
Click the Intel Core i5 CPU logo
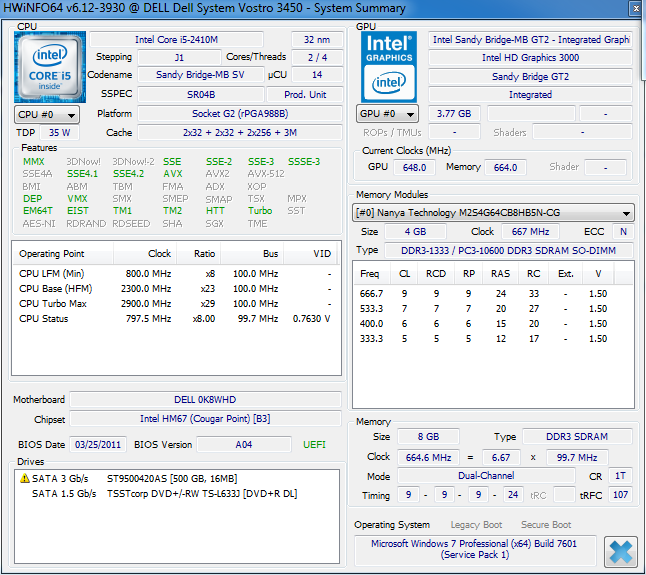coord(50,67)
